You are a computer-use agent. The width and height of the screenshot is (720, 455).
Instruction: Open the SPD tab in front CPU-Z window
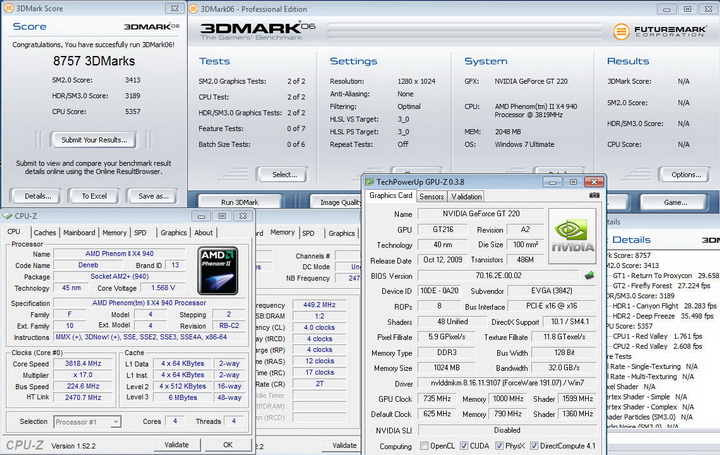click(x=141, y=233)
